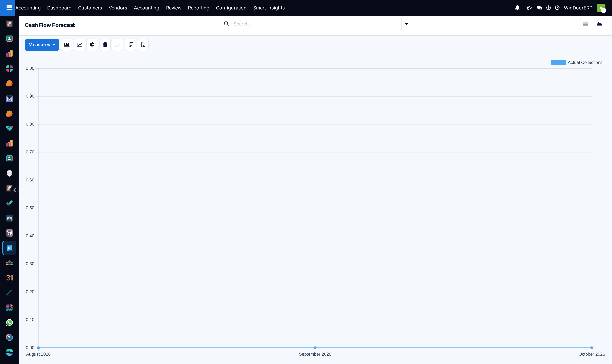
Task: Open the Configuration menu
Action: point(231,8)
